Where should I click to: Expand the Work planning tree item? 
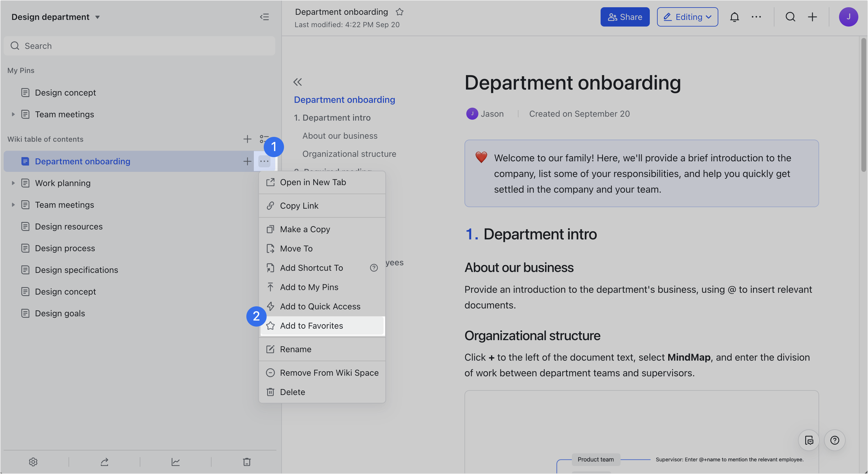point(13,183)
